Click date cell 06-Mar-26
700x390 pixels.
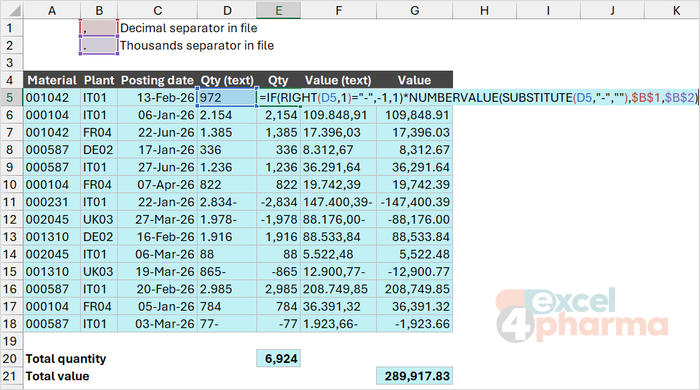[158, 254]
